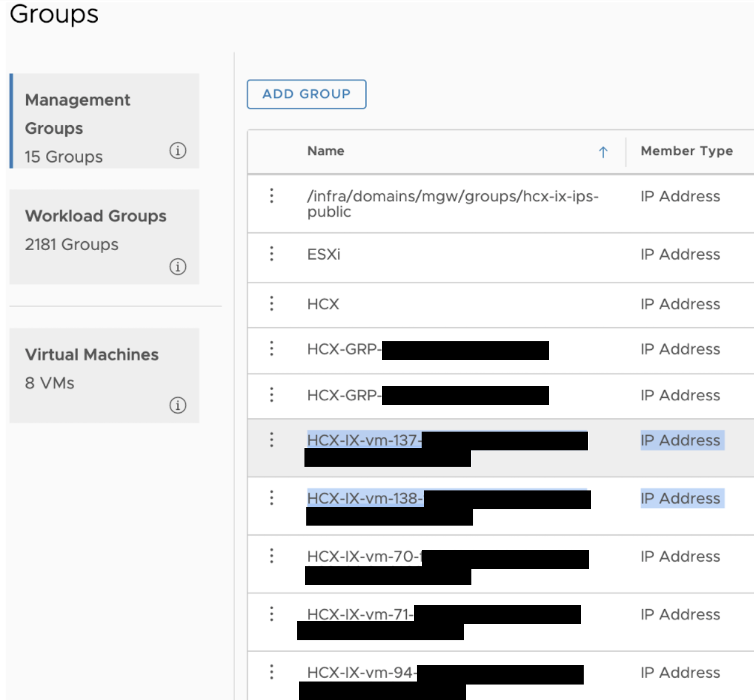754x700 pixels.
Task: Open actions menu for HCX-IX-vm-94 row
Action: tap(271, 672)
